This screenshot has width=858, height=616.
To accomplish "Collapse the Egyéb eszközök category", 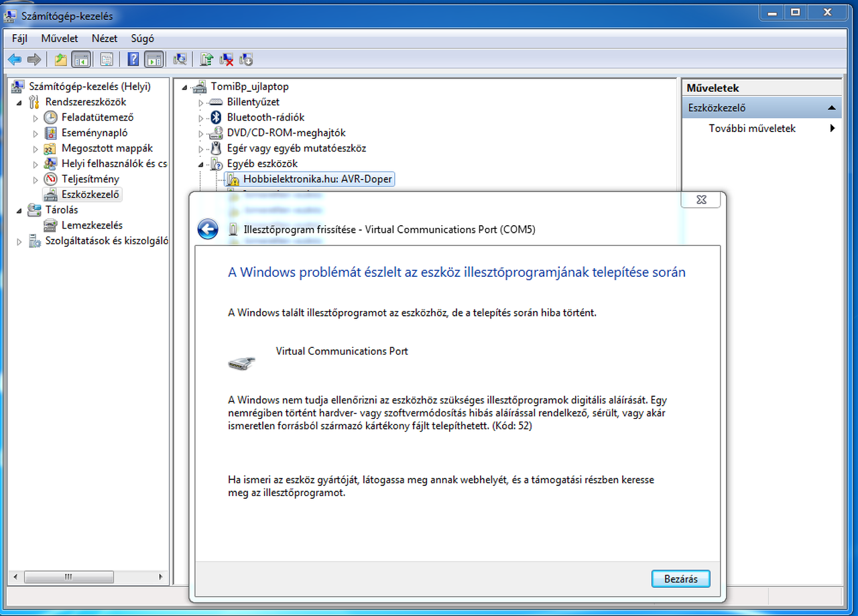I will coord(200,164).
